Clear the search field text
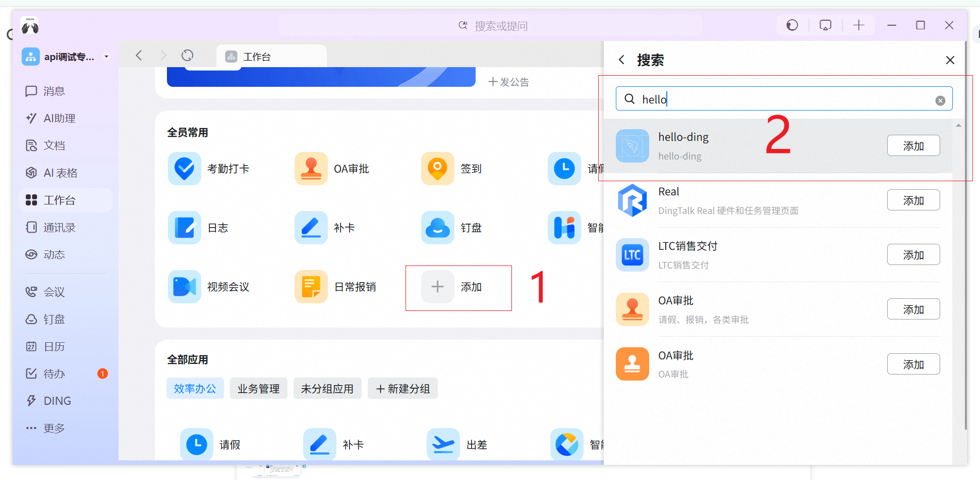Screen dimensions: 980x480 tap(940, 100)
